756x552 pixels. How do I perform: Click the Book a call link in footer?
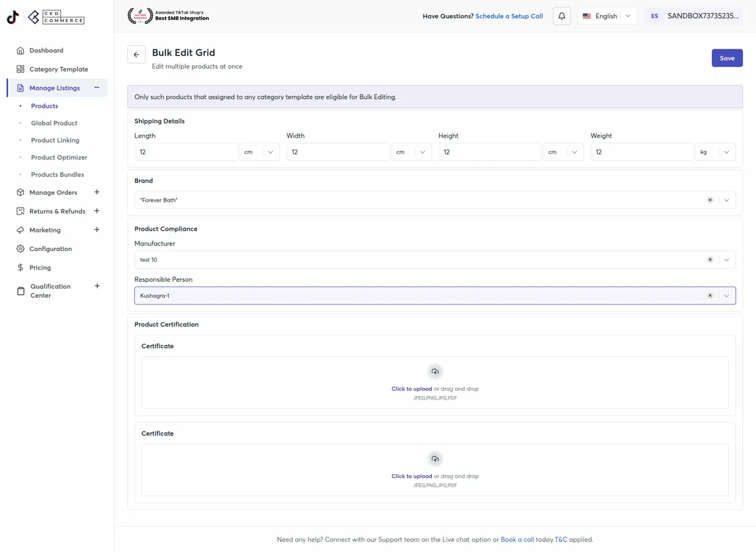pos(517,539)
